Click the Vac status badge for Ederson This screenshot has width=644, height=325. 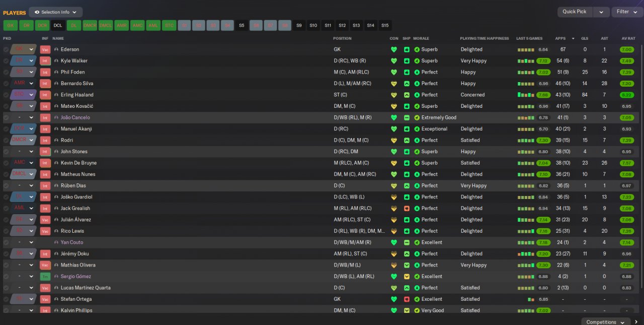coord(45,49)
